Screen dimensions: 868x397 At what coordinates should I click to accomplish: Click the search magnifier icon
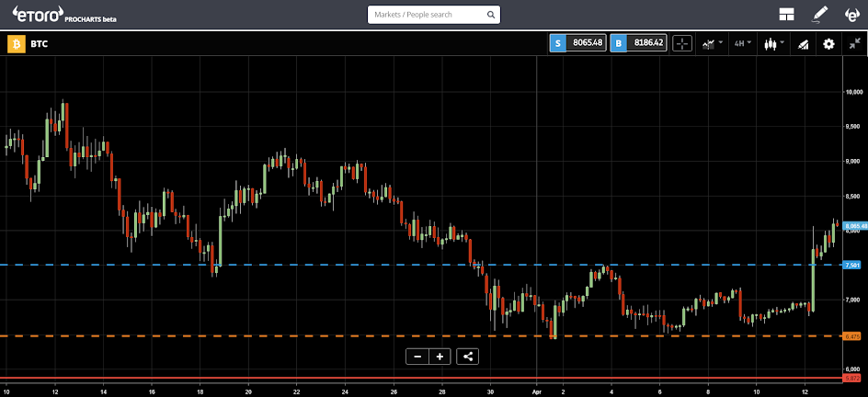490,15
